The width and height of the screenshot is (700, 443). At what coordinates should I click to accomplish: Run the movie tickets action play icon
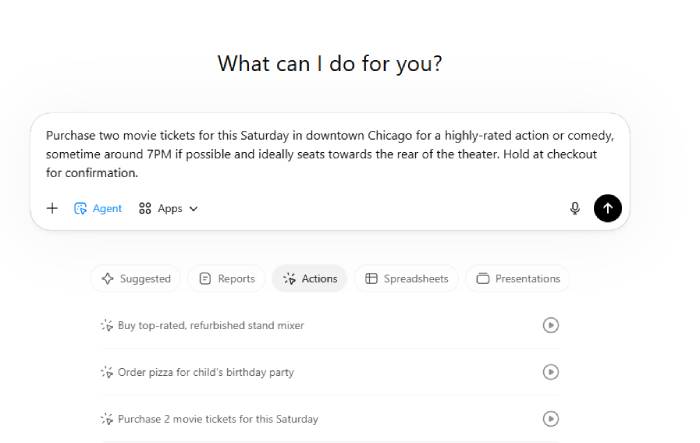(550, 419)
